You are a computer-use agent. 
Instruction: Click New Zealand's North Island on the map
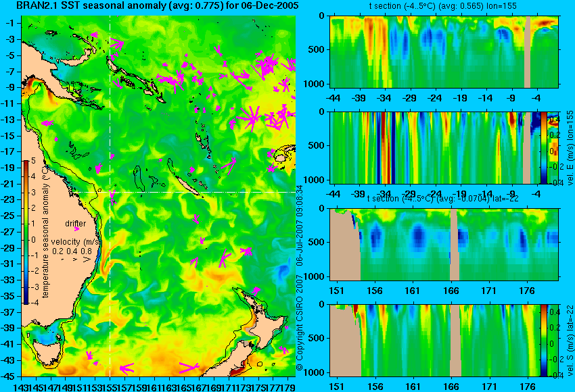(269, 329)
